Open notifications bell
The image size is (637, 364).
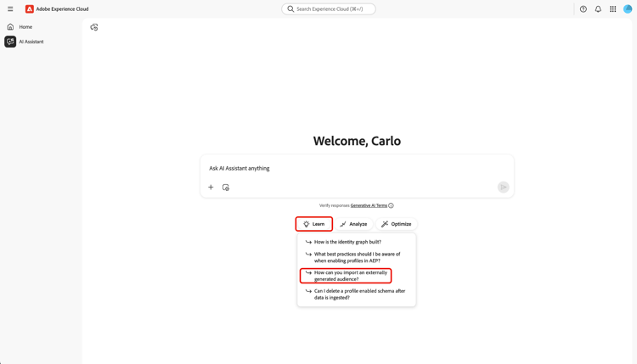pos(598,9)
